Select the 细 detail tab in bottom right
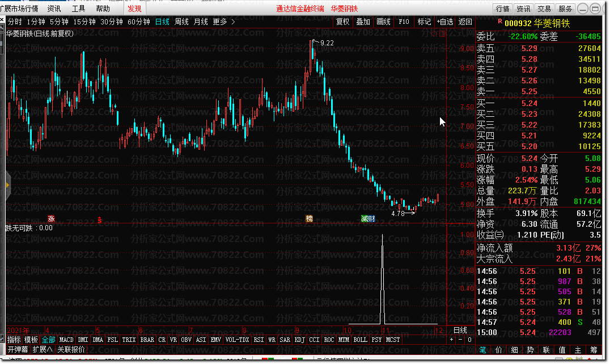Viewport: 610px width, 364px height. click(x=514, y=350)
